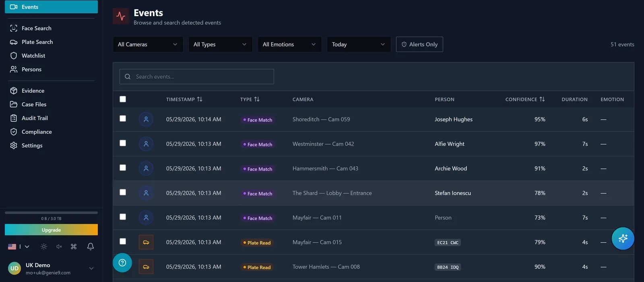Click the BB24 IDQ plate tag
This screenshot has width=644, height=282.
pyautogui.click(x=448, y=267)
